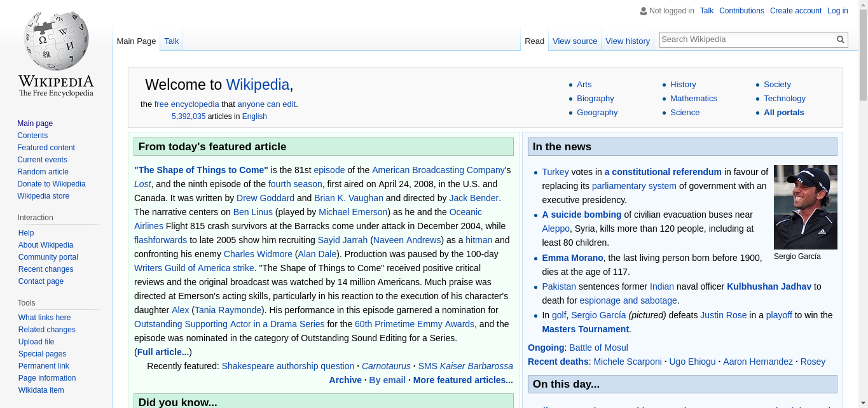The height and width of the screenshot is (408, 868).
Task: Click the magnifying glass search icon
Action: [x=840, y=39]
